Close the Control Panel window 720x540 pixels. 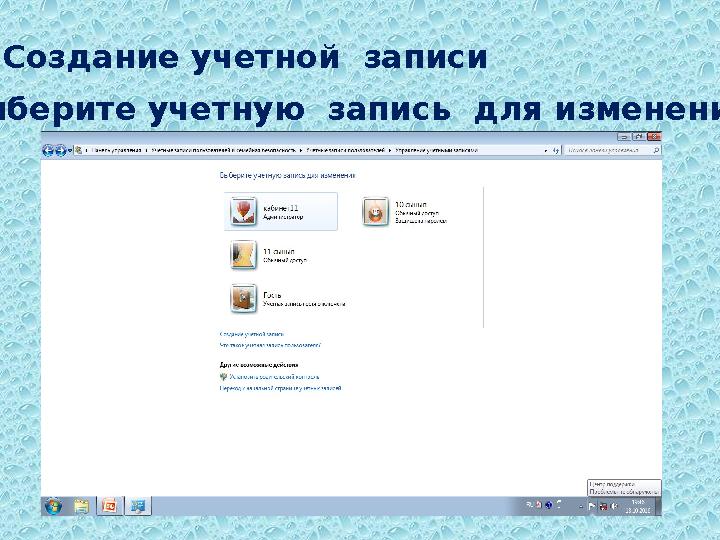point(654,136)
